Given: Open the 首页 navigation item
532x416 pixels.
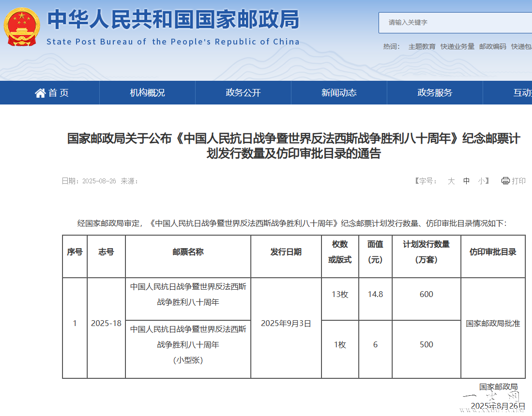Looking at the screenshot, I should 52,92.
